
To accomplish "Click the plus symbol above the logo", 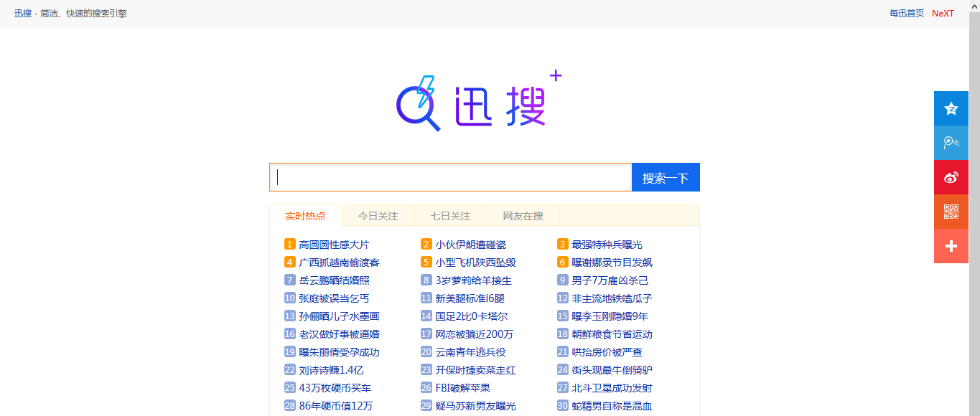I will pos(556,74).
